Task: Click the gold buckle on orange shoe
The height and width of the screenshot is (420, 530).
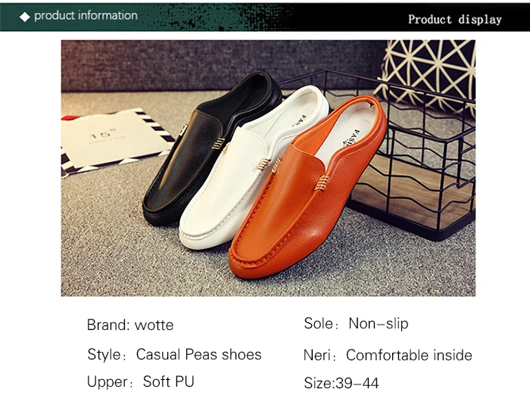Action: click(x=323, y=183)
